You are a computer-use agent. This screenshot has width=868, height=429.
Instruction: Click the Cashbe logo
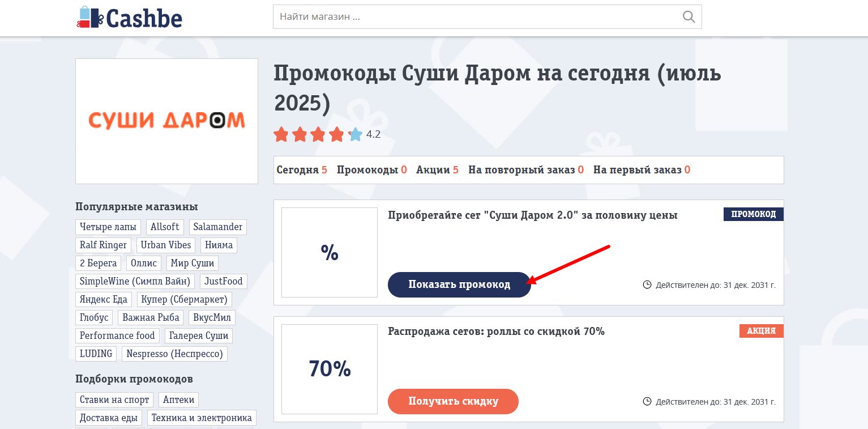click(x=129, y=17)
